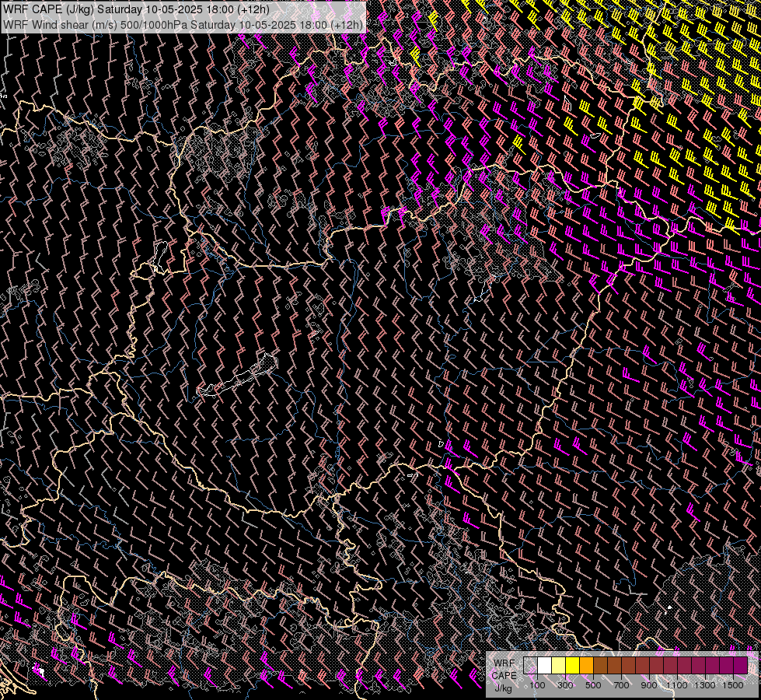761x700 pixels.
Task: Click the orange CAPE legend swatch
Action: click(x=586, y=665)
